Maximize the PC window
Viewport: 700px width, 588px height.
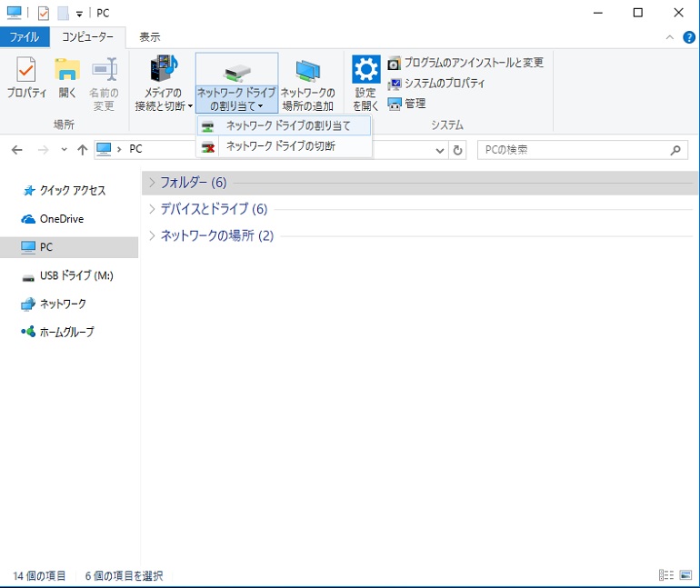coord(638,13)
